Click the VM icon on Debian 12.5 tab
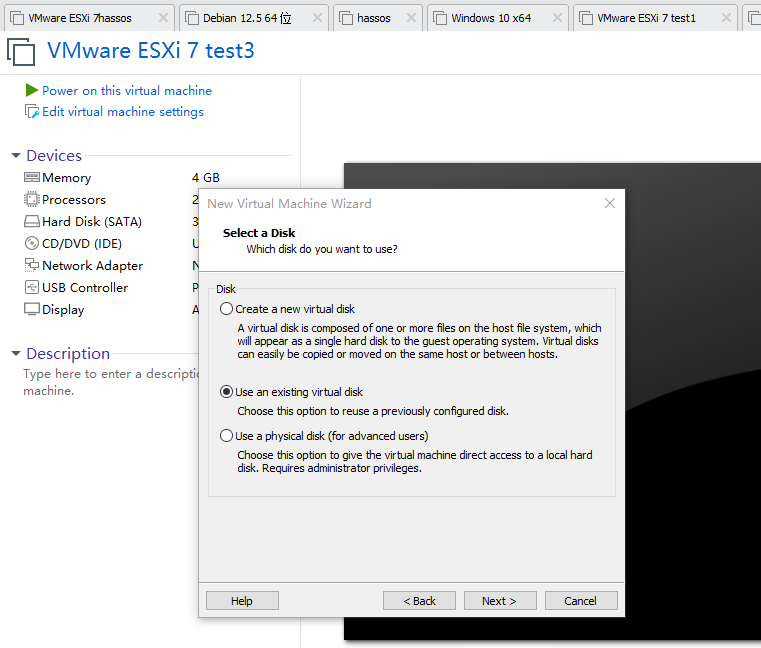This screenshot has width=761, height=648. [192, 18]
